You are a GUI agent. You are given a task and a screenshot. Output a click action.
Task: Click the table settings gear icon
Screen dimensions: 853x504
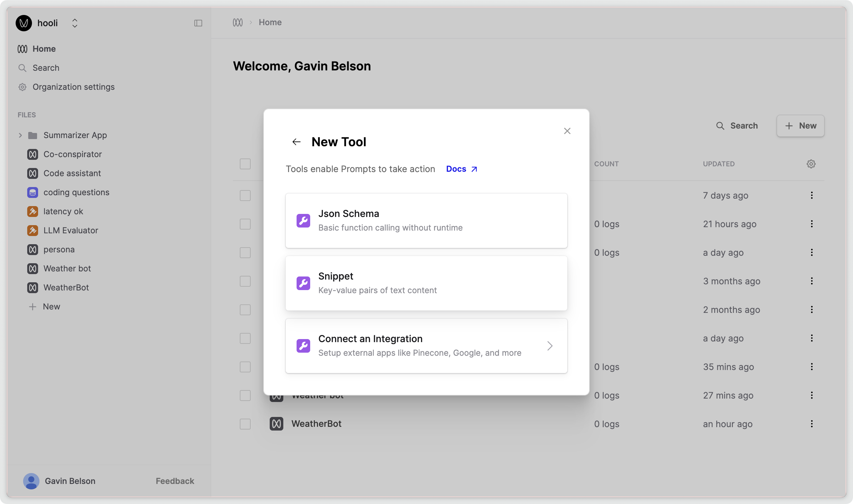(x=812, y=164)
